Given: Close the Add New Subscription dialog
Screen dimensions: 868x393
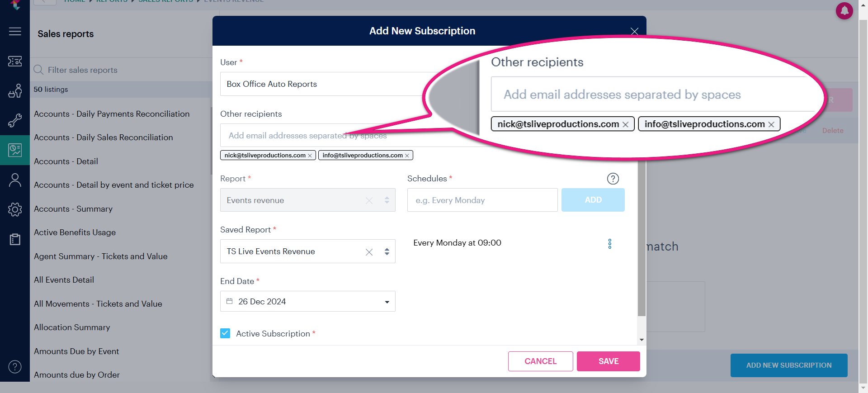Looking at the screenshot, I should click(634, 31).
